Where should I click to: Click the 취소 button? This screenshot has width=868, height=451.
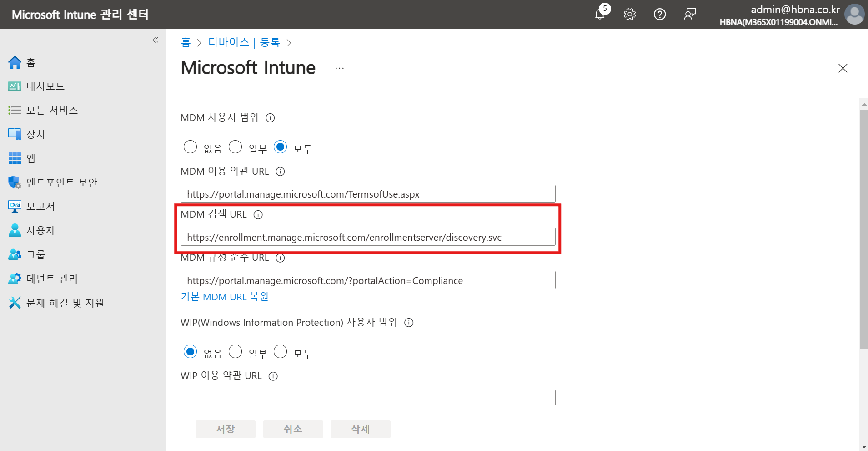293,429
